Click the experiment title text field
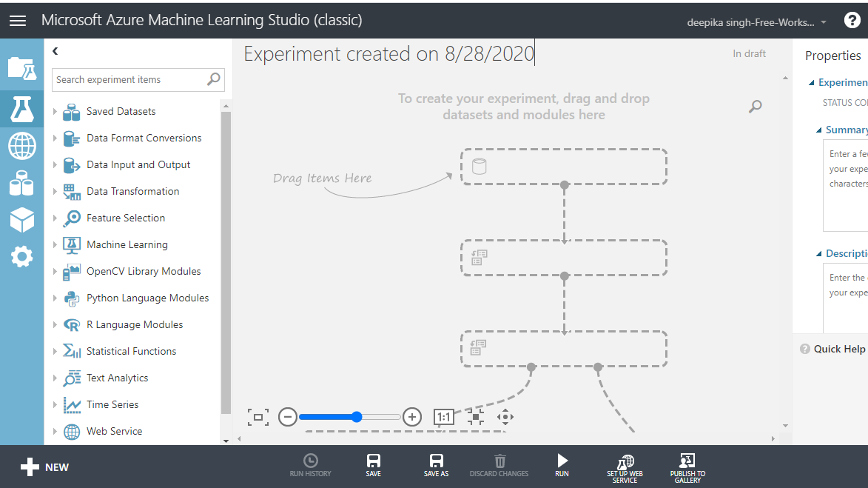Screen dimensions: 868x488 pos(389,54)
